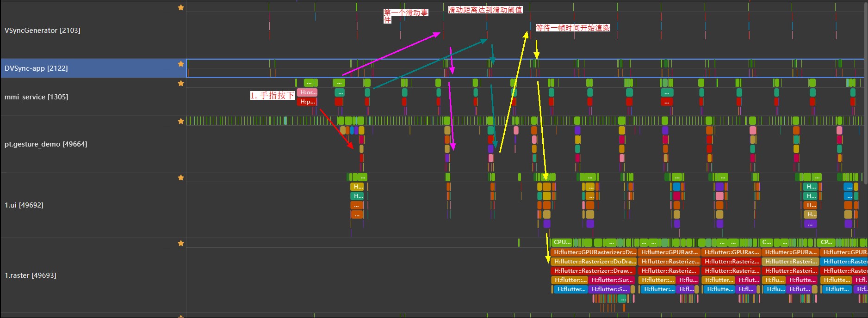Select the 1.ui [49692] track label
Screen dimensions: 868x318
coord(24,205)
